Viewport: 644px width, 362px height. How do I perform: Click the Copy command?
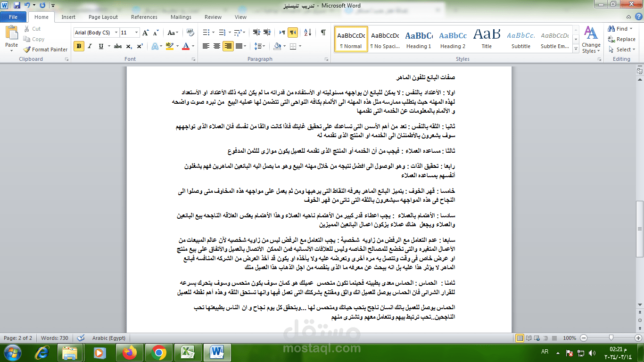coord(34,39)
